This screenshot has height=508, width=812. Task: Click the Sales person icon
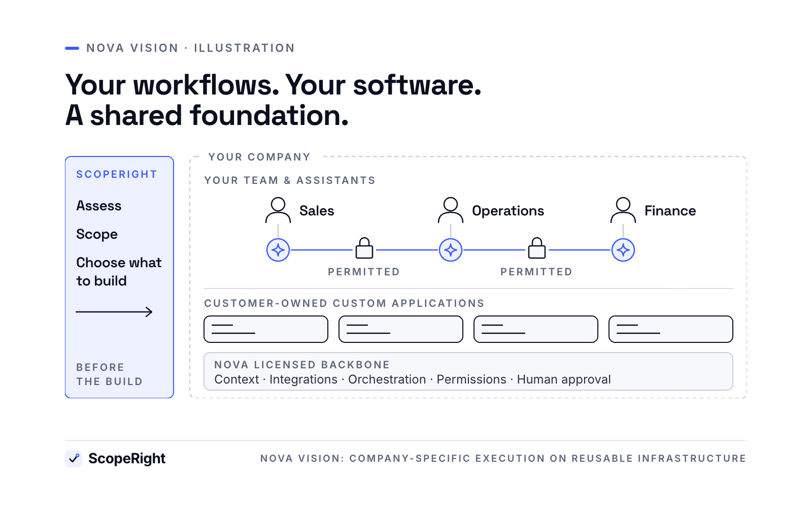tap(278, 210)
